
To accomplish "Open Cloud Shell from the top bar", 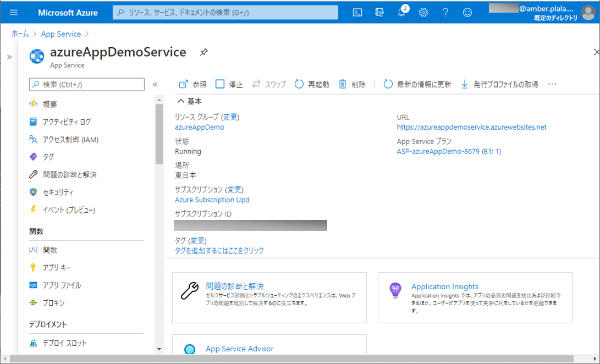I will coord(357,13).
